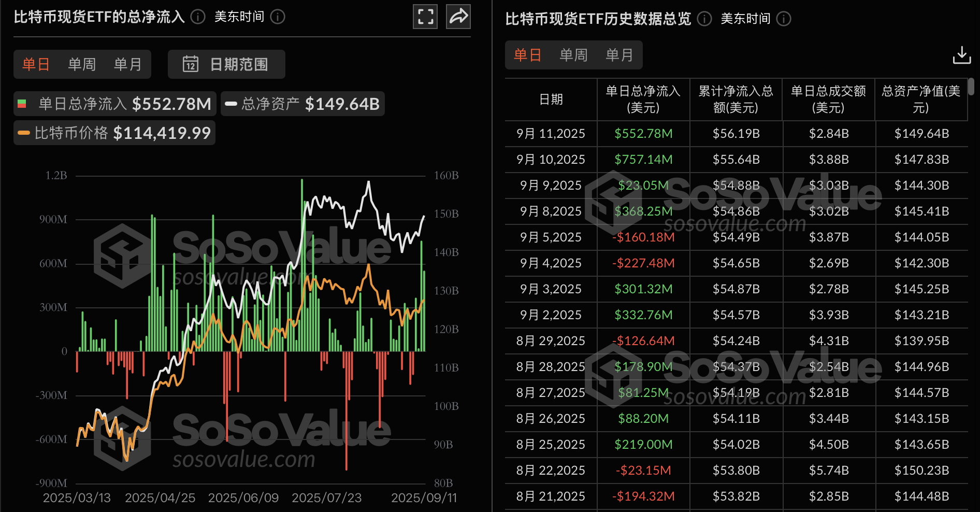Click the $150.23B net asset cell

click(921, 471)
